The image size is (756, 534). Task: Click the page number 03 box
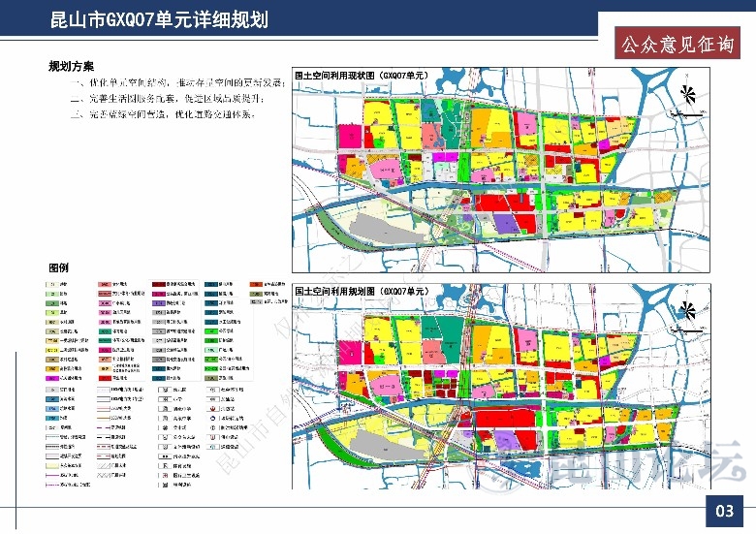pyautogui.click(x=724, y=511)
